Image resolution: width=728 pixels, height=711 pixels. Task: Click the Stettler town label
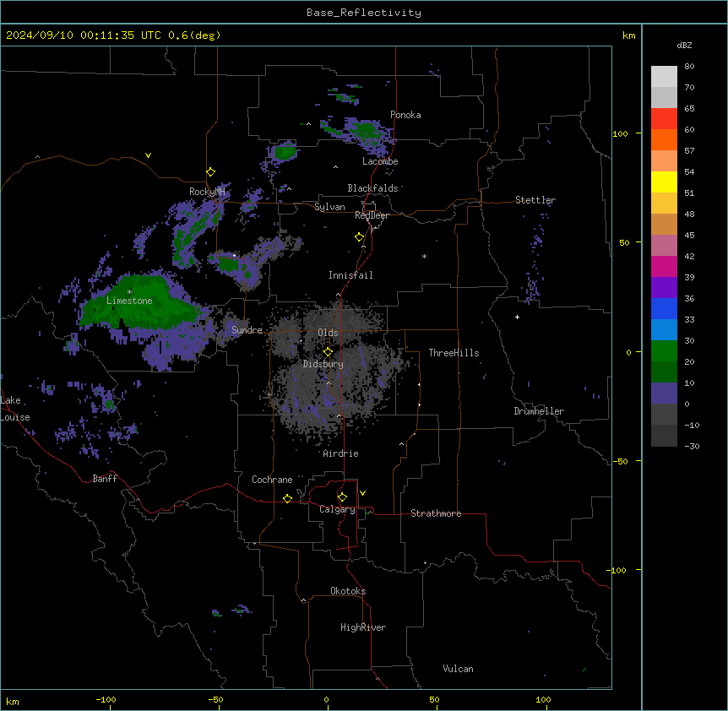coord(535,200)
